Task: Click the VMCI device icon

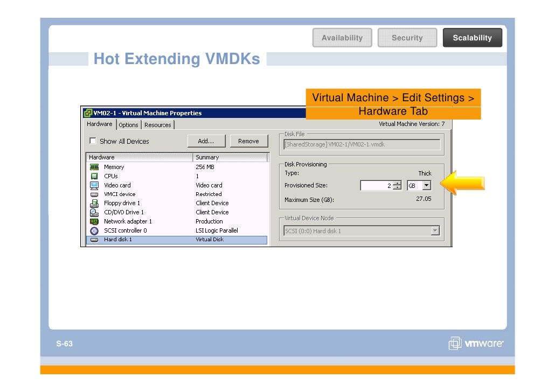Action: [94, 194]
